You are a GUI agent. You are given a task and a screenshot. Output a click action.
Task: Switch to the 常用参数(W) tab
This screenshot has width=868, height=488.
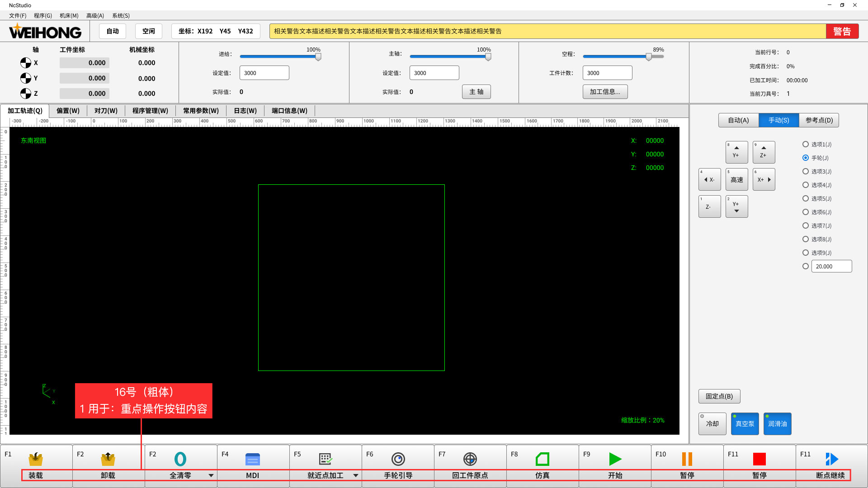tap(201, 111)
